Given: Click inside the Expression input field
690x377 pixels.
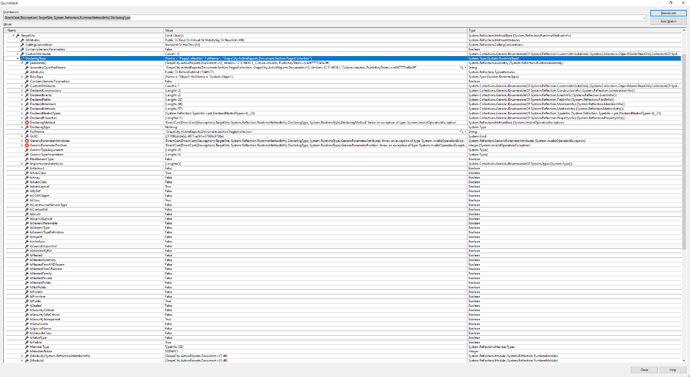Looking at the screenshot, I should pyautogui.click(x=323, y=18).
